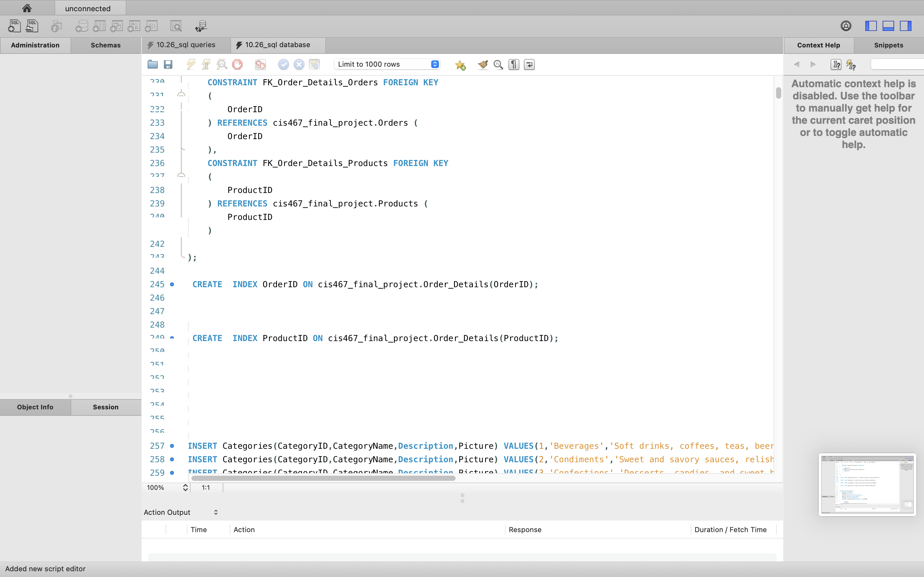This screenshot has height=577, width=924.
Task: Create a new stored procedure
Action: [134, 26]
